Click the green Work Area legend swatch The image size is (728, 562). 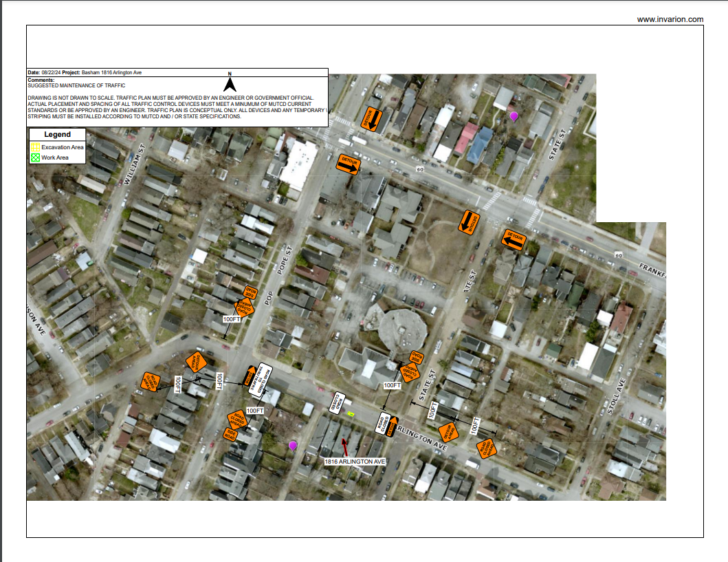pyautogui.click(x=35, y=158)
